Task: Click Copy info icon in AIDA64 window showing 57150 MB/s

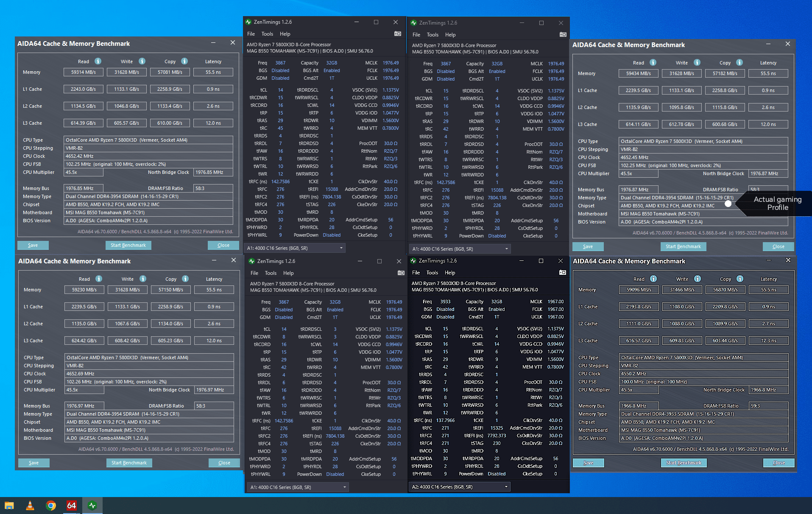Action: click(185, 279)
